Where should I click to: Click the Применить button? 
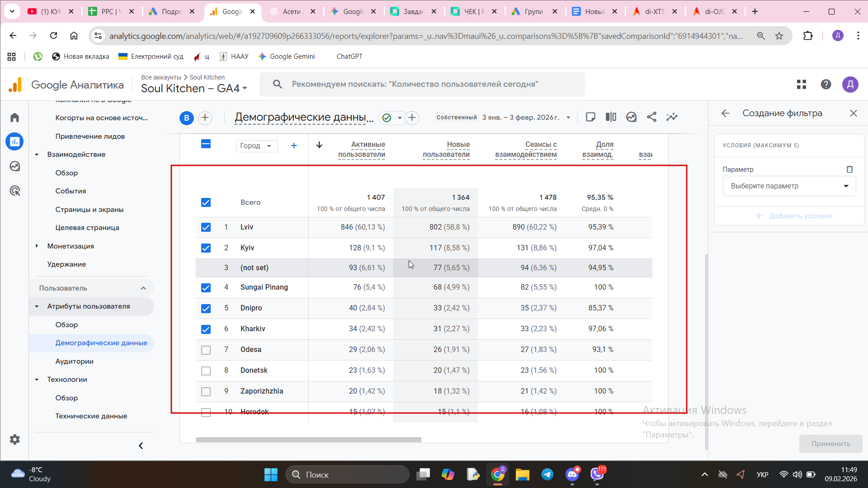(830, 444)
